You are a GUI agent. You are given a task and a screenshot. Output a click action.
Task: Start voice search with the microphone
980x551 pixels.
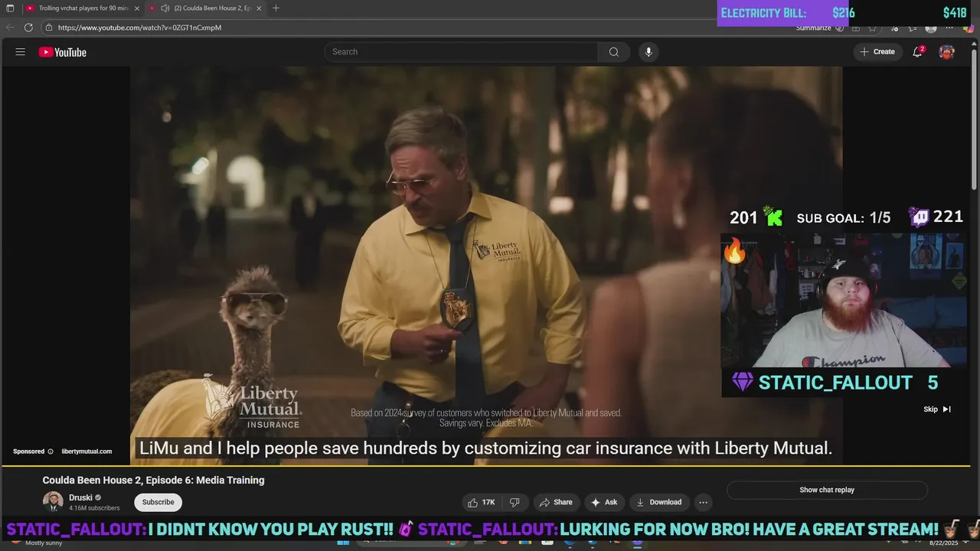[648, 52]
